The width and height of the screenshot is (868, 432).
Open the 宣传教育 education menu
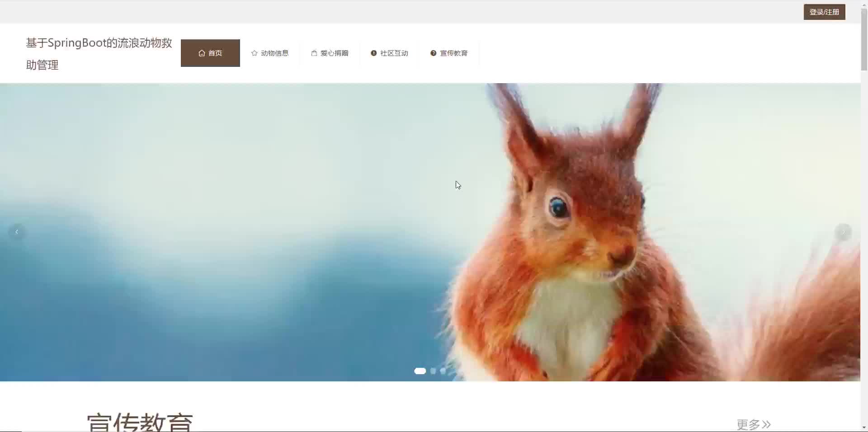[449, 53]
